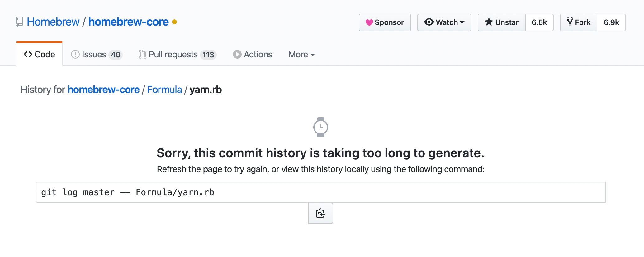View the 6.9k forks count
This screenshot has width=644, height=257.
[611, 22]
